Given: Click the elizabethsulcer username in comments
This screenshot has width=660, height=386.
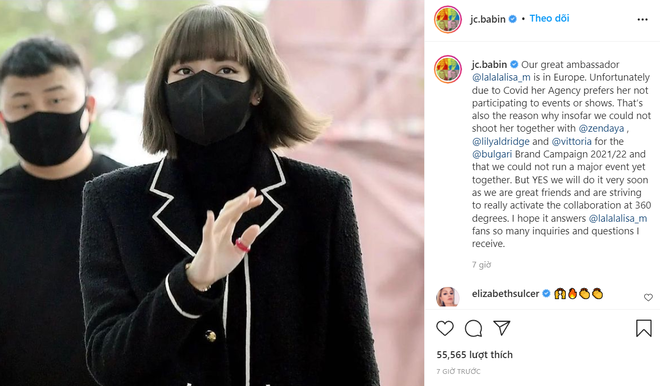Looking at the screenshot, I should pyautogui.click(x=506, y=294).
